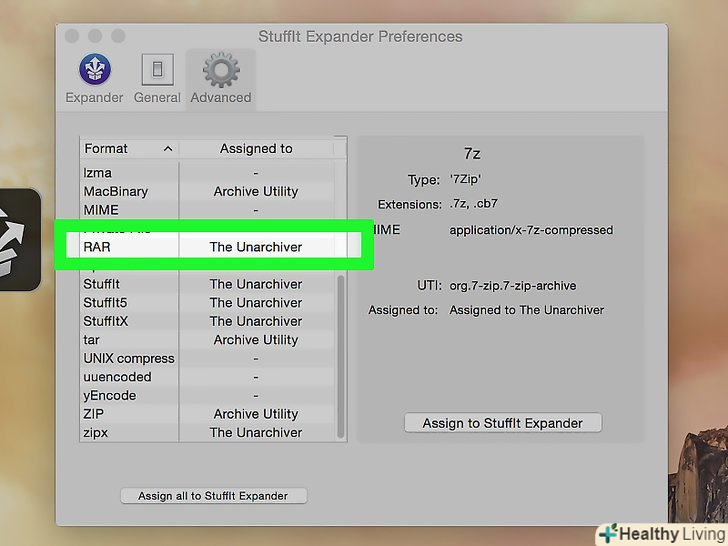Click the gray minimize window button

click(95, 36)
